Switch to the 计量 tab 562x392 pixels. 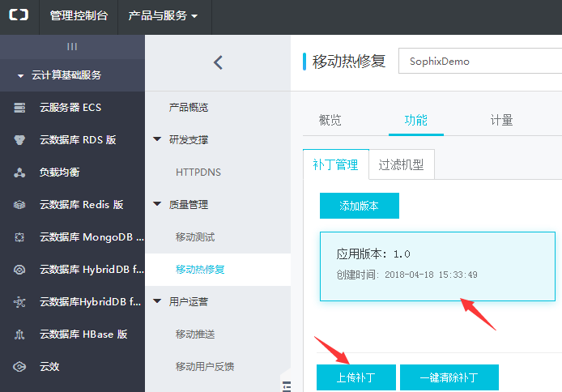(501, 120)
